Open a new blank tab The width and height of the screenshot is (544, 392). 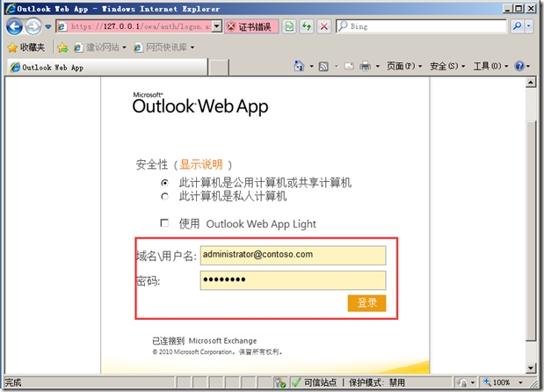(219, 68)
